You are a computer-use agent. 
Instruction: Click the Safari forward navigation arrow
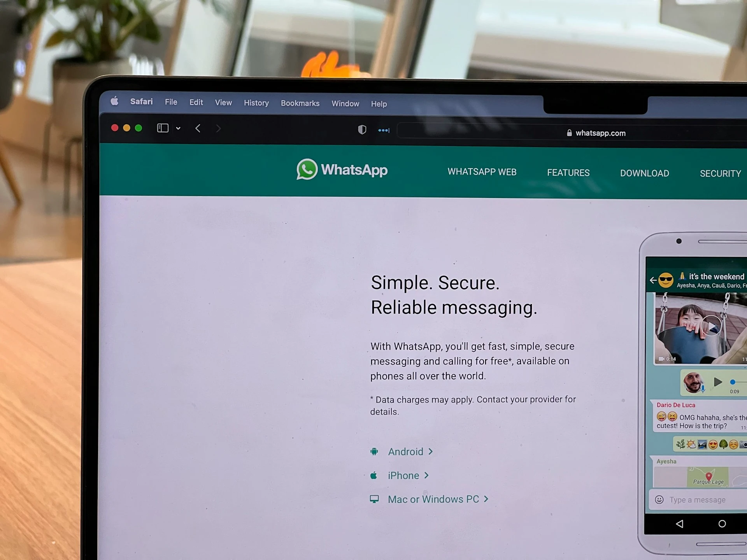coord(219,128)
